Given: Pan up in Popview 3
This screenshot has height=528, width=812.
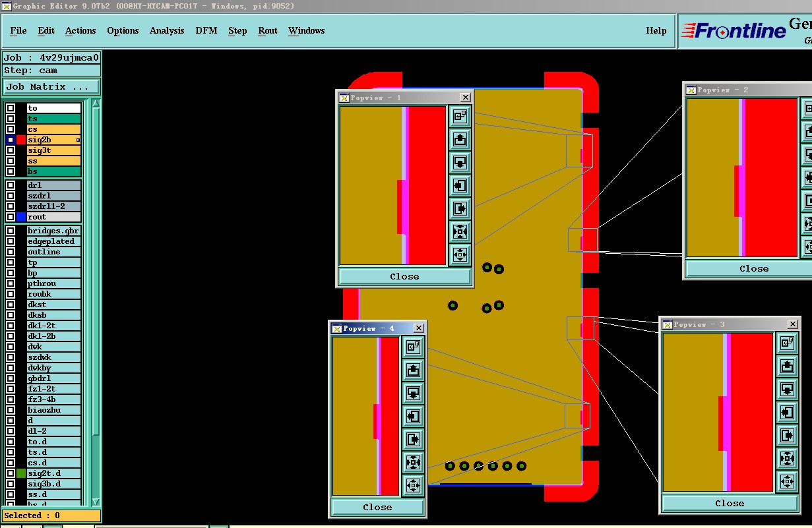Looking at the screenshot, I should [x=787, y=366].
